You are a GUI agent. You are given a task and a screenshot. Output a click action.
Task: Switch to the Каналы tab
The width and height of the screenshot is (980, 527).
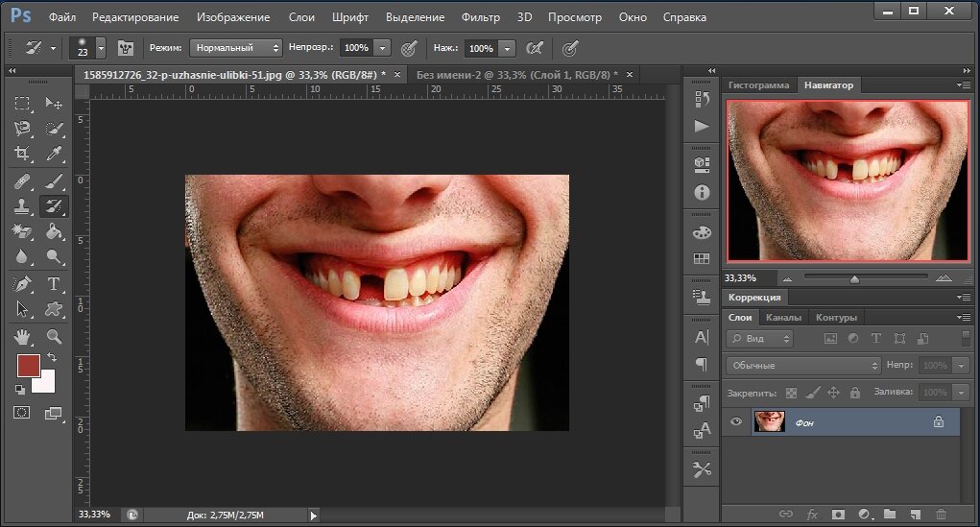(783, 318)
